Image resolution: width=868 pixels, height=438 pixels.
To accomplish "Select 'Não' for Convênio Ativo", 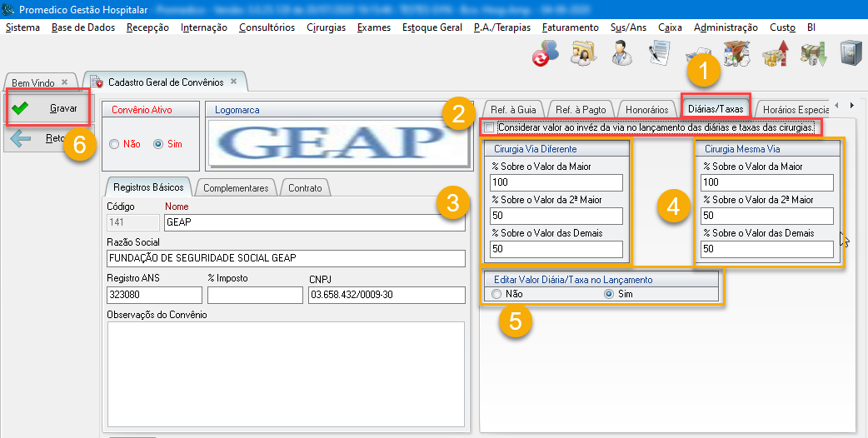I will click(114, 144).
